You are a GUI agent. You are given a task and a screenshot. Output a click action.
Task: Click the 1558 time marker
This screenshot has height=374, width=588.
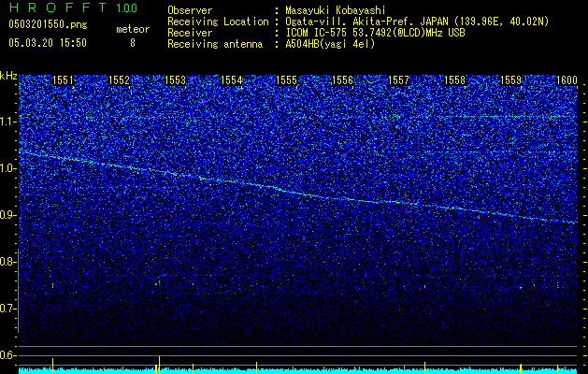455,79
